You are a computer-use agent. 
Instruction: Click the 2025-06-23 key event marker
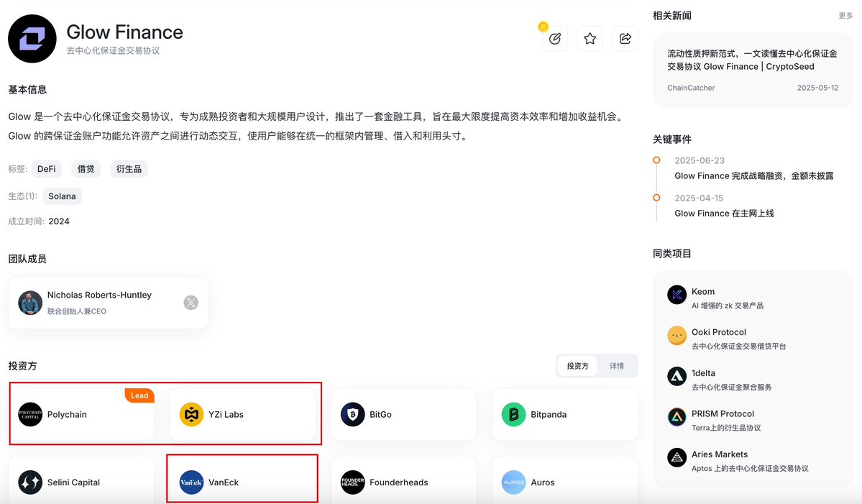click(656, 160)
